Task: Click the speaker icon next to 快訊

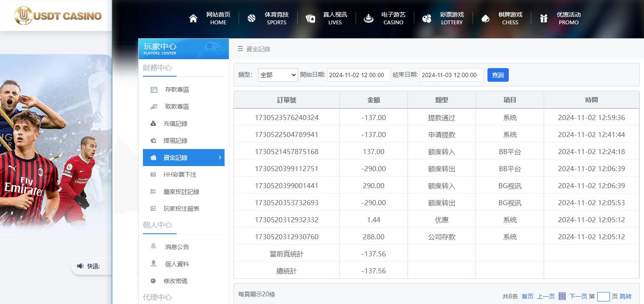Action: (80, 266)
